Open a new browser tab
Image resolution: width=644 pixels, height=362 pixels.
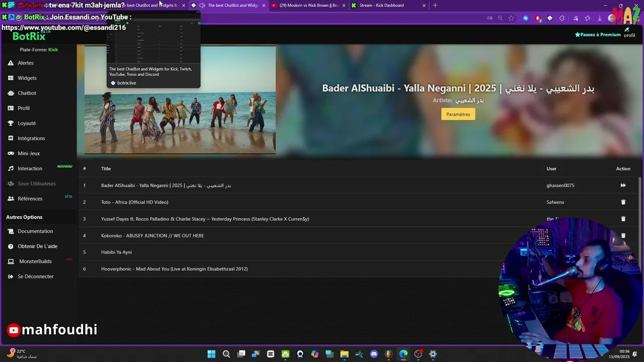[x=435, y=6]
